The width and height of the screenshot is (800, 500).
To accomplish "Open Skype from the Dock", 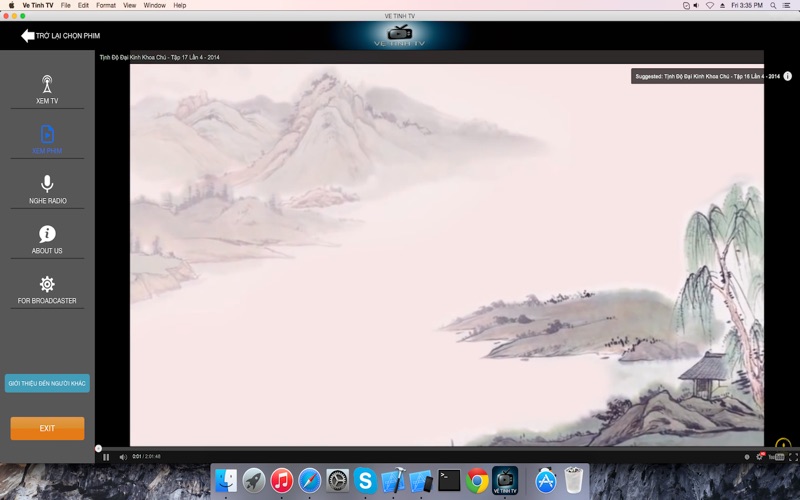I will point(365,481).
